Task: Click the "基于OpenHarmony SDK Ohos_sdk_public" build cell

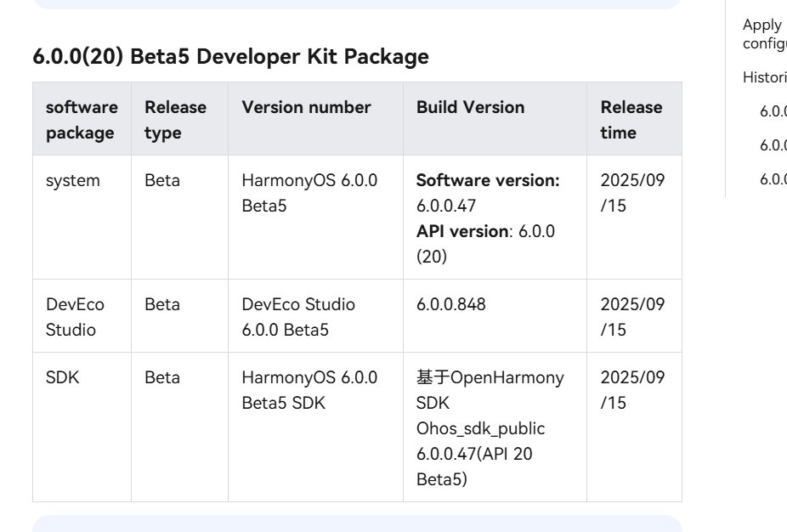Action: point(495,427)
